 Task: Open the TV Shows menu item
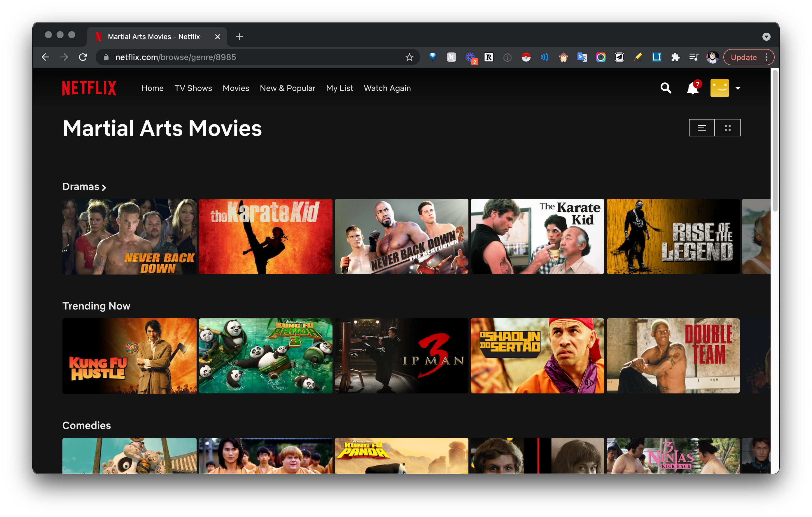point(192,88)
